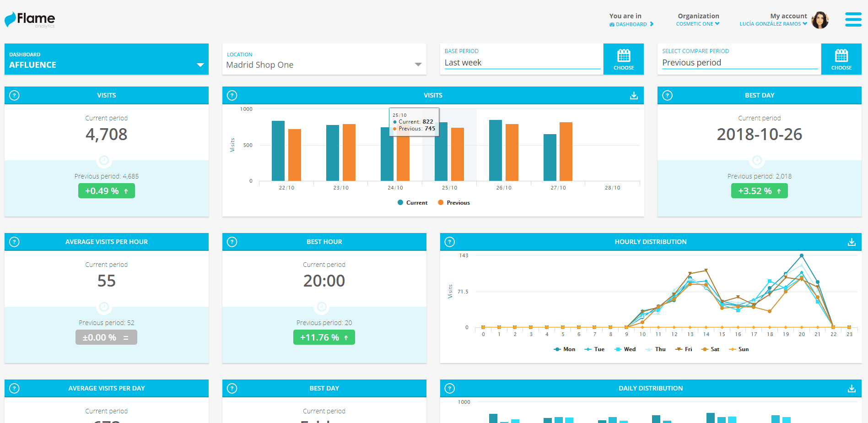Hide the Previous series in the Visits legend
Viewport: 868px width, 423px height.
click(453, 202)
